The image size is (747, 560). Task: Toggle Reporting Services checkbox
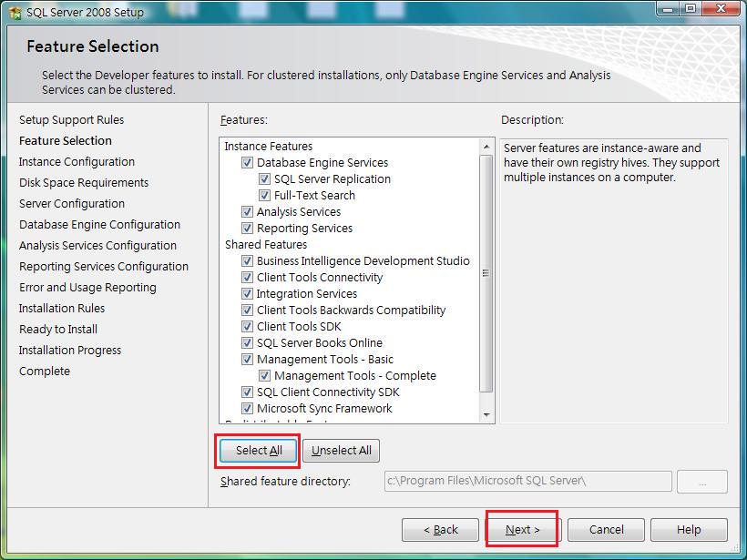pos(247,228)
